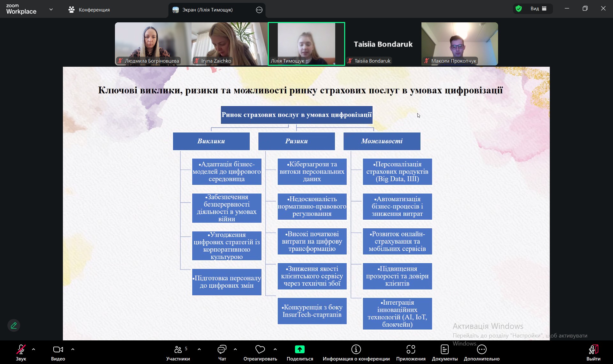Click the green encryption shield icon

click(519, 9)
